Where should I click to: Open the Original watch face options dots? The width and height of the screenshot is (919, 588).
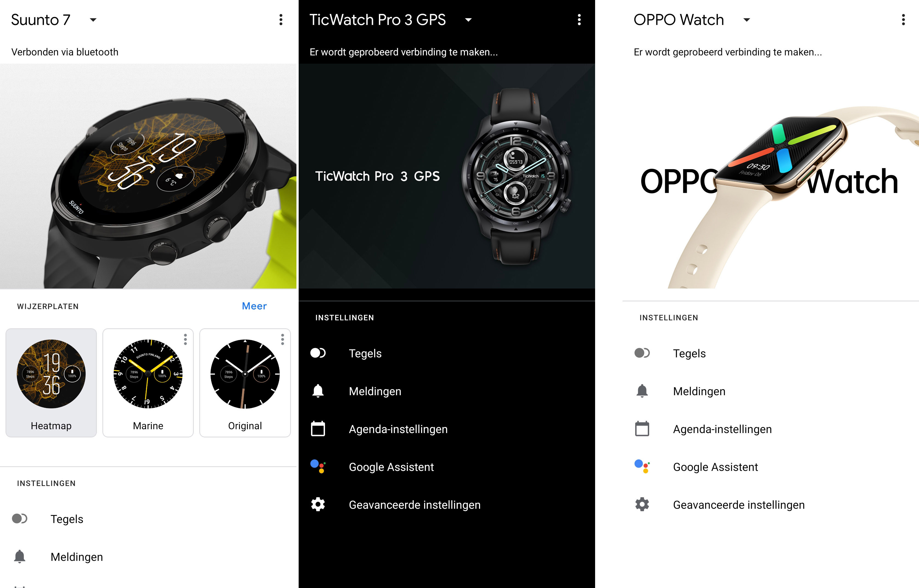(282, 339)
